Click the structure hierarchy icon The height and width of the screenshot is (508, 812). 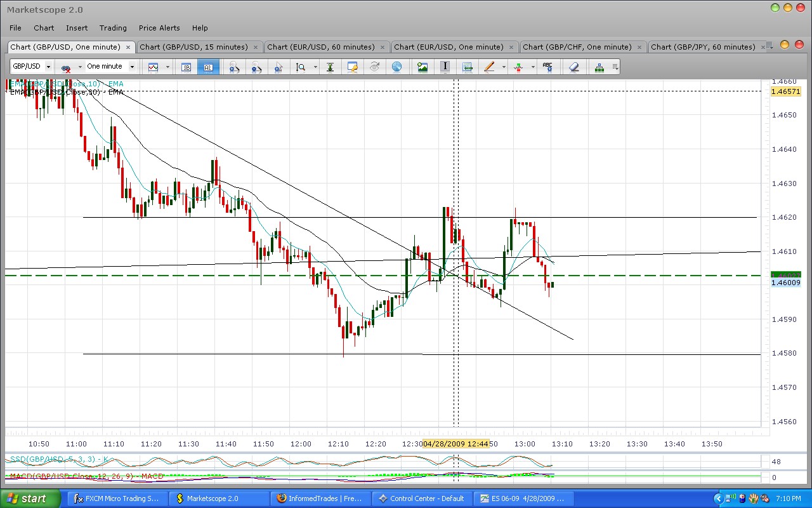599,67
